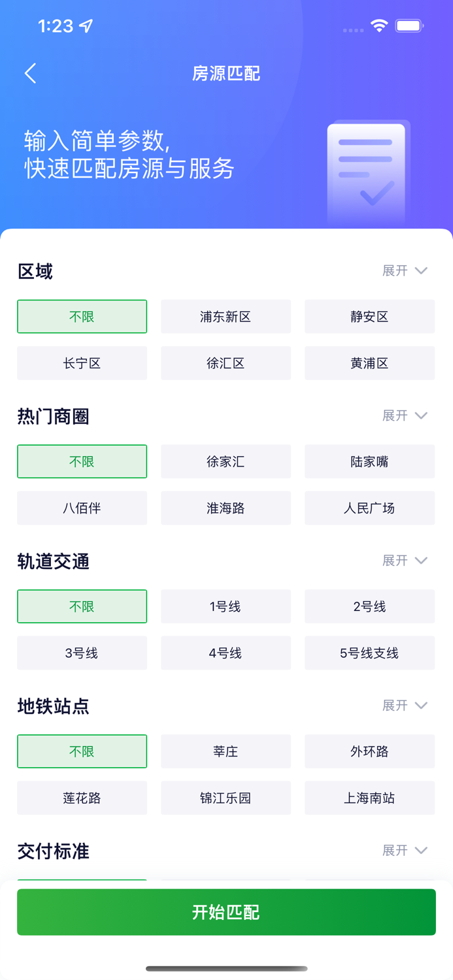Pick 陆家嘴 as business circle

pos(369,461)
